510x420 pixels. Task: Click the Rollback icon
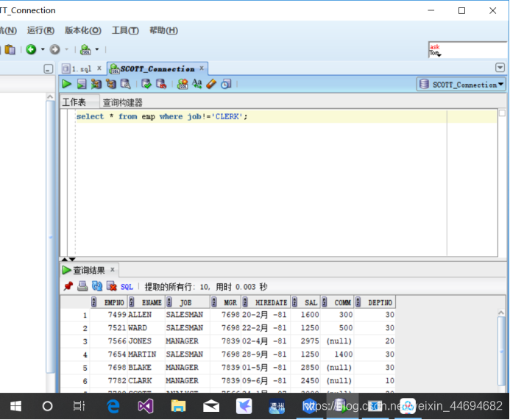coord(161,84)
